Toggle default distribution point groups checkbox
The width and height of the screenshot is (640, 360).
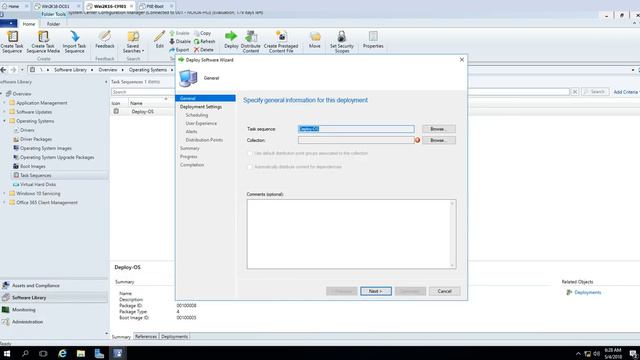[x=249, y=153]
